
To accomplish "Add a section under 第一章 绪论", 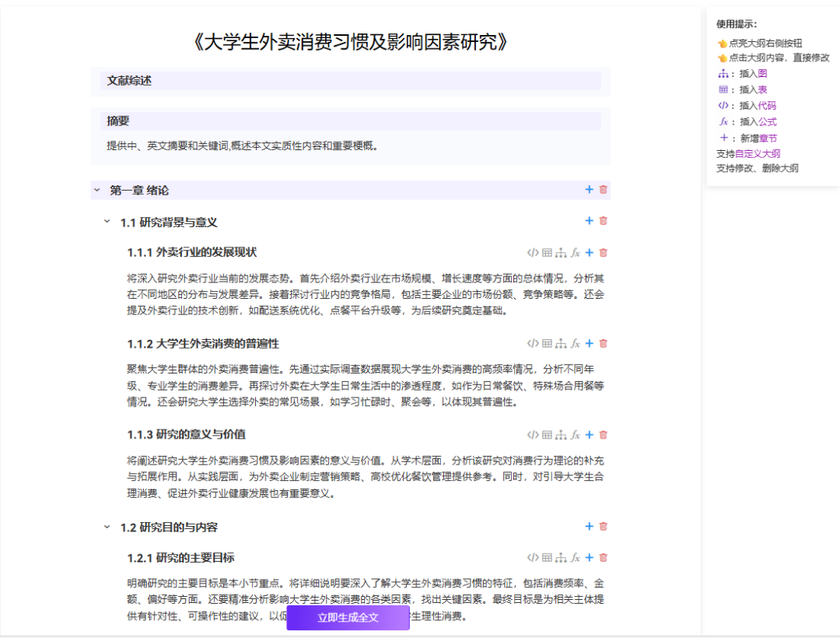I will click(589, 190).
